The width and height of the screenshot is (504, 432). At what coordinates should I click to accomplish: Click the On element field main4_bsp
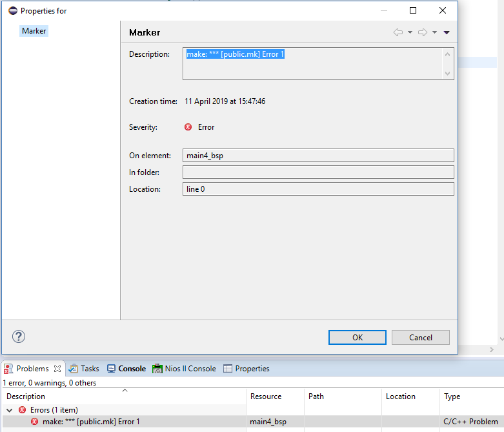pos(318,156)
